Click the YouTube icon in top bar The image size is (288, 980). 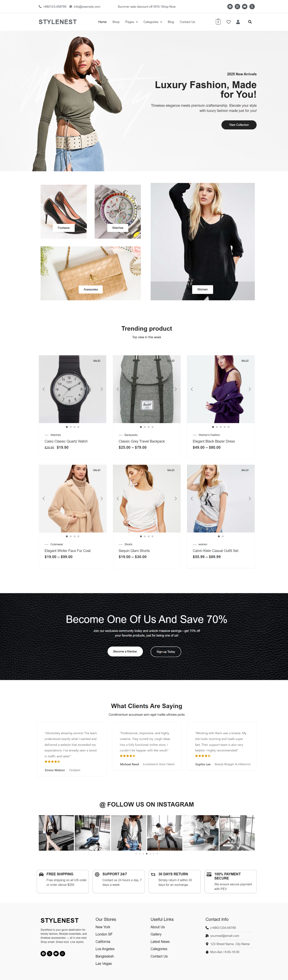pos(245,7)
